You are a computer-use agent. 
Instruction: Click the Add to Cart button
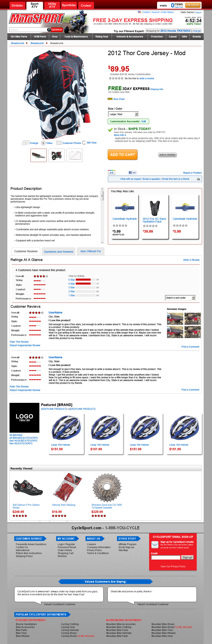(x=122, y=155)
